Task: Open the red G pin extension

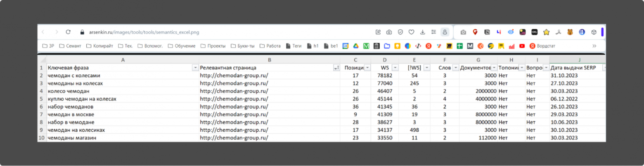Action: tap(475, 32)
